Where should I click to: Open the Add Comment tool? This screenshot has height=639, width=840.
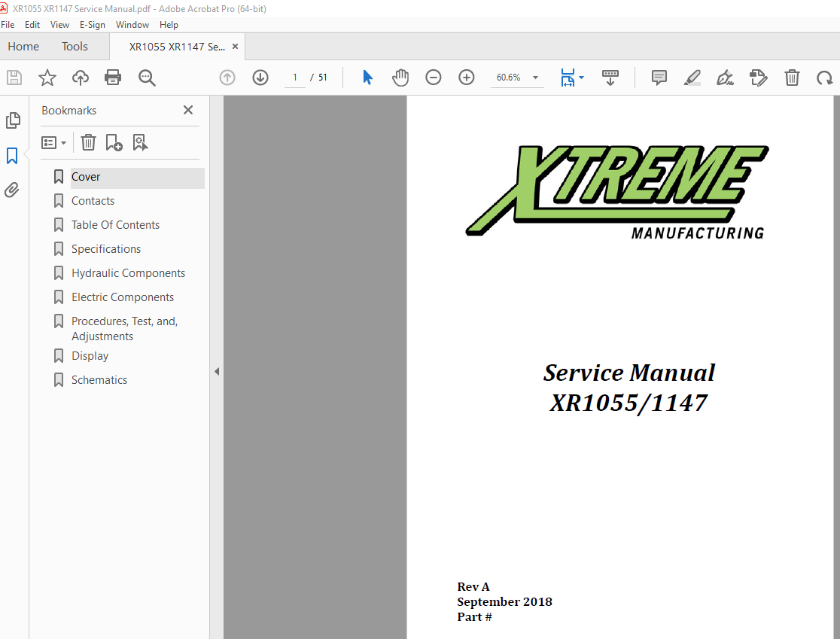tap(659, 77)
